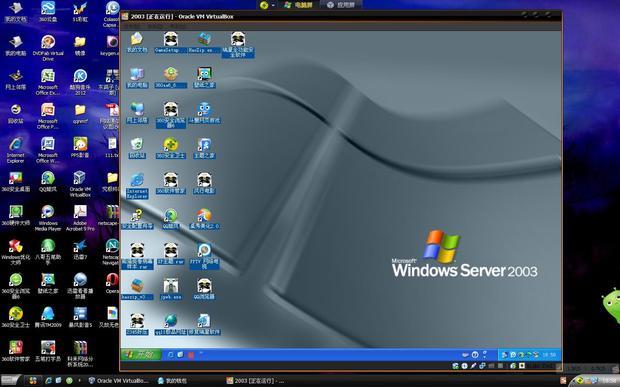Open DVDFab Virtual Drive desktop shortcut
The height and width of the screenshot is (387, 620).
[48, 48]
